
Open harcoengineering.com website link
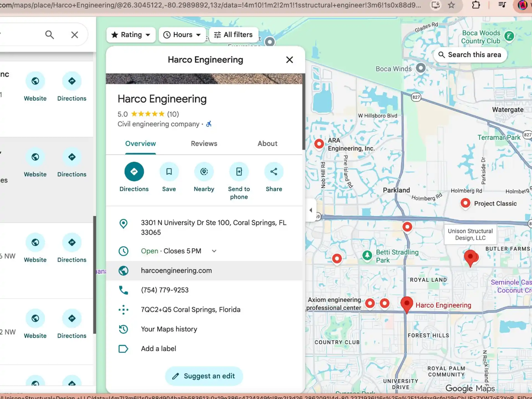204,270
